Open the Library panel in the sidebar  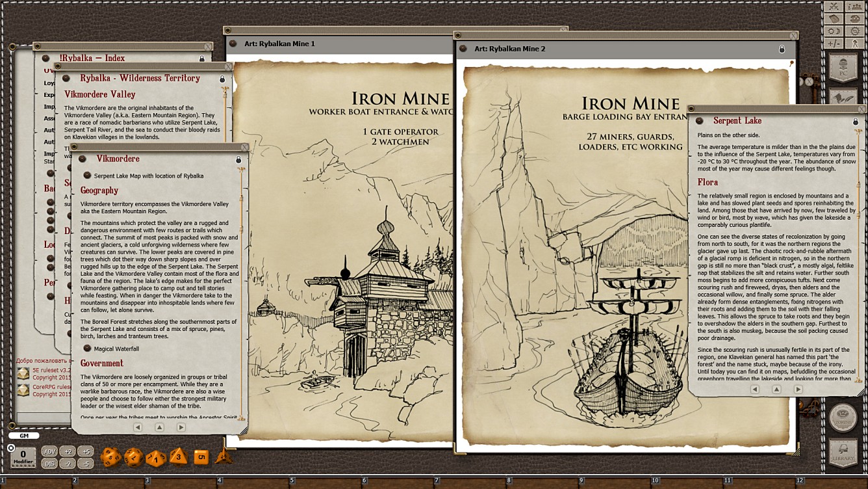click(x=843, y=451)
